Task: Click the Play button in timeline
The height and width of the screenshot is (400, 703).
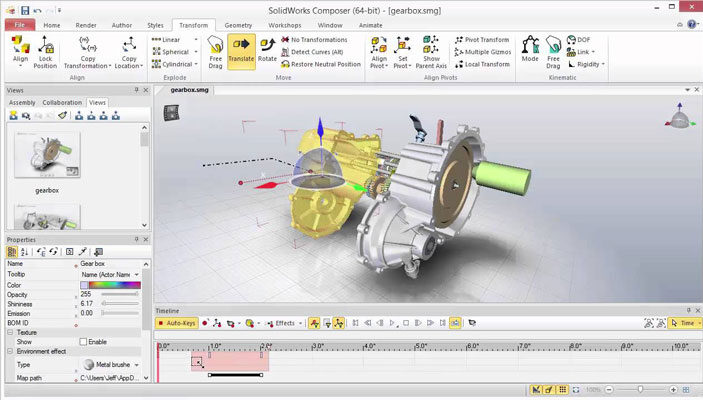Action: pyautogui.click(x=392, y=323)
